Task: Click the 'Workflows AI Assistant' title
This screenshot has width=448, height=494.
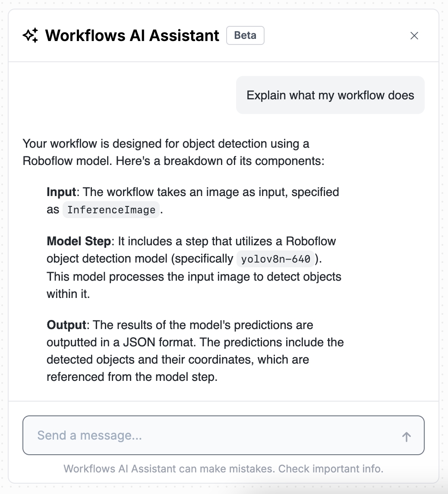Action: [132, 35]
